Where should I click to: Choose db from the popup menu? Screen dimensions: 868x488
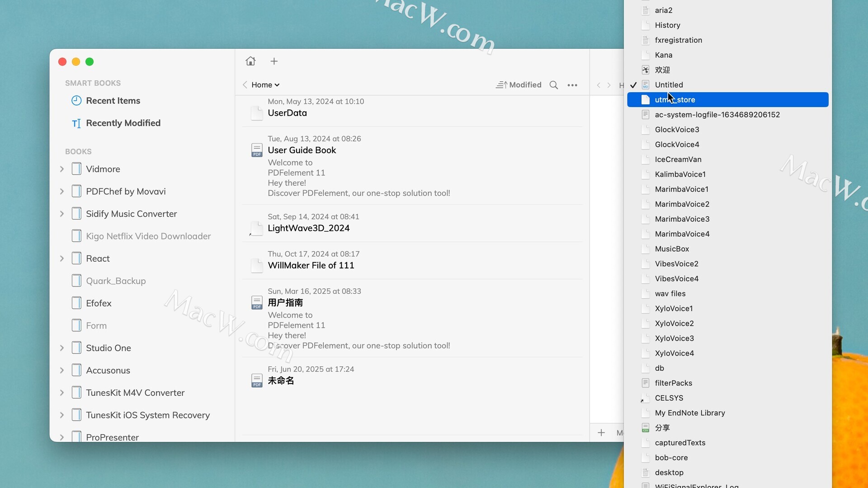click(x=728, y=368)
